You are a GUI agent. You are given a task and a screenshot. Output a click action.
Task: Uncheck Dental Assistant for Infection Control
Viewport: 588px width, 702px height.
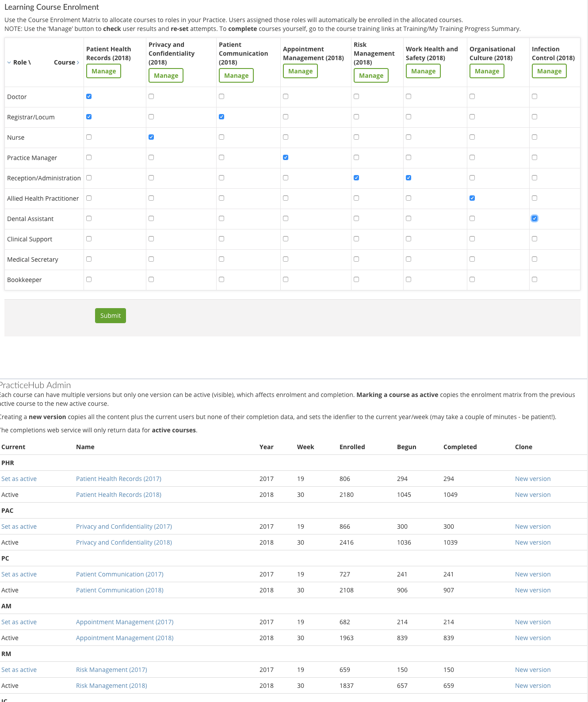(535, 218)
